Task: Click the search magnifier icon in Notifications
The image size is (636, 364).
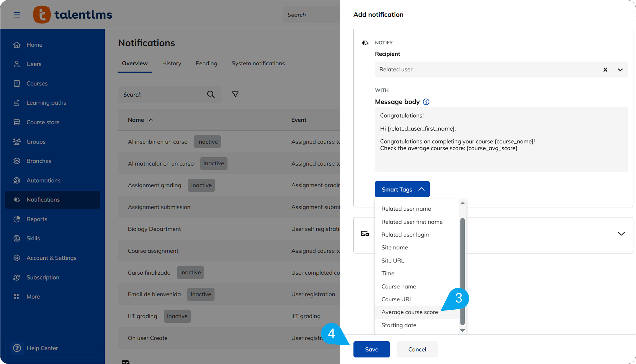Action: (211, 94)
